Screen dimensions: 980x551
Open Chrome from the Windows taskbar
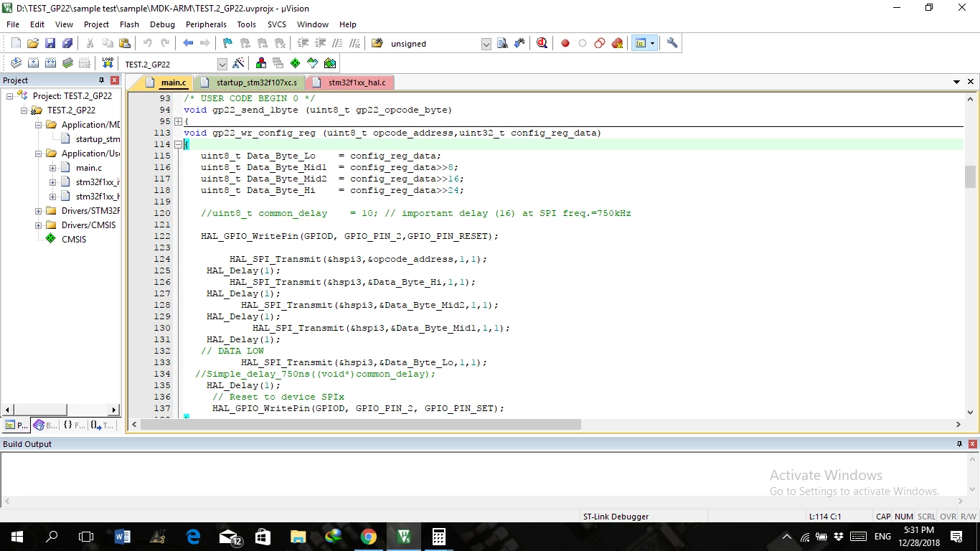tap(368, 537)
